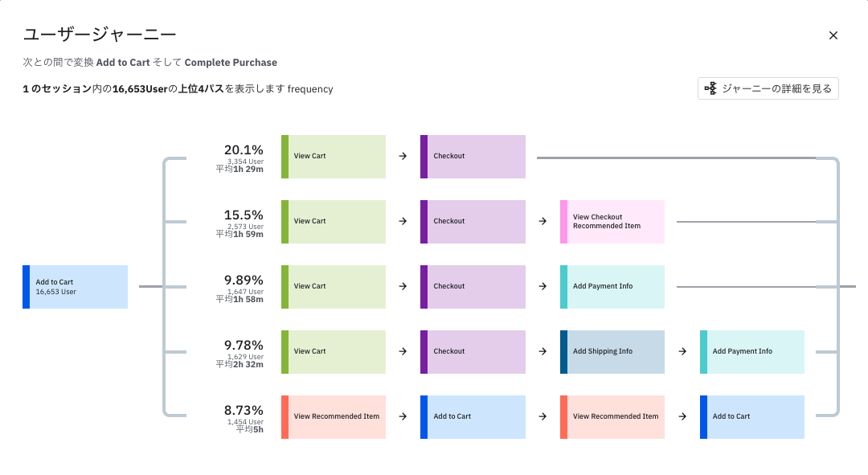Close the user journey dialog
868x475 pixels.
click(x=833, y=35)
